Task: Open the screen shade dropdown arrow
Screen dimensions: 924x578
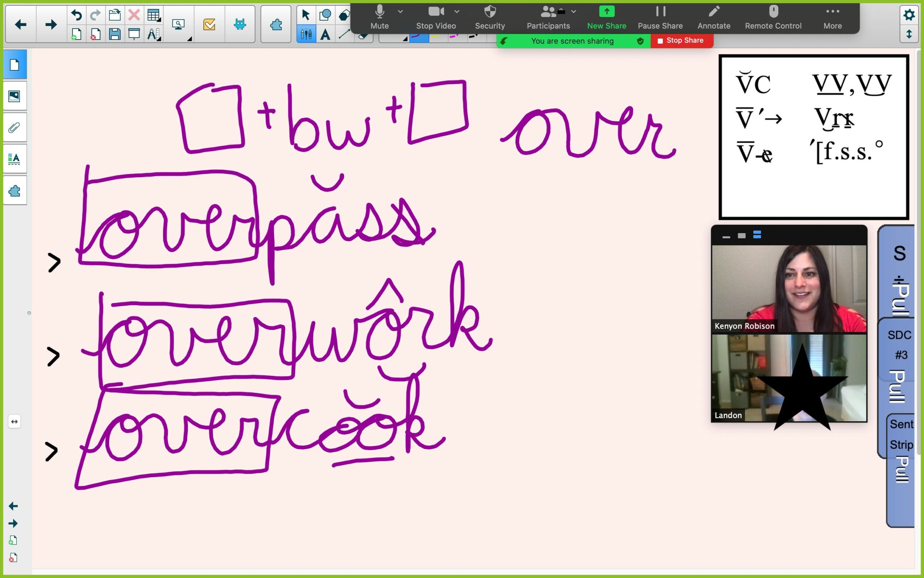Action: pyautogui.click(x=190, y=38)
